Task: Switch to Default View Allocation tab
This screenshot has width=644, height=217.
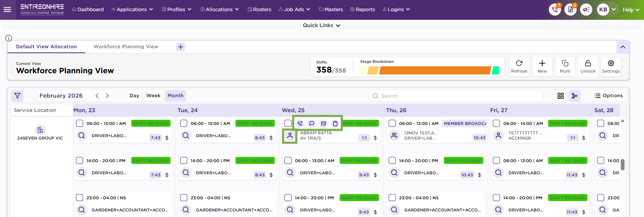Action: point(46,47)
